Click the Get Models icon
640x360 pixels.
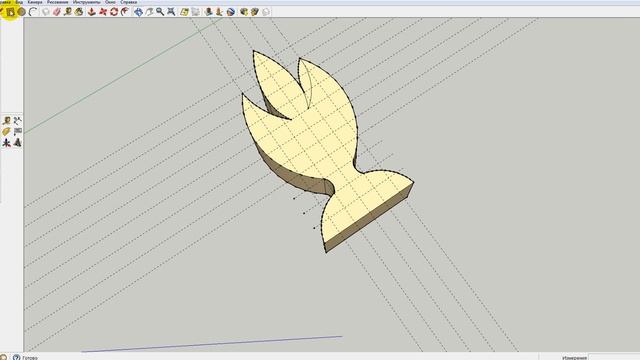(x=244, y=12)
